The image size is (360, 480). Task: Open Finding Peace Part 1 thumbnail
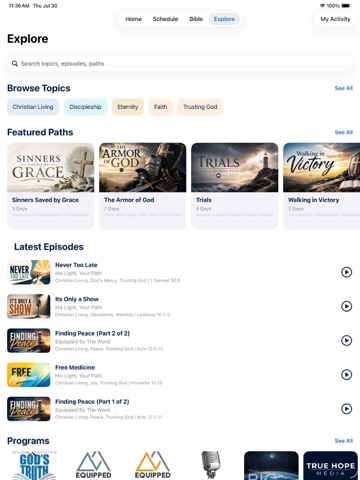point(29,409)
